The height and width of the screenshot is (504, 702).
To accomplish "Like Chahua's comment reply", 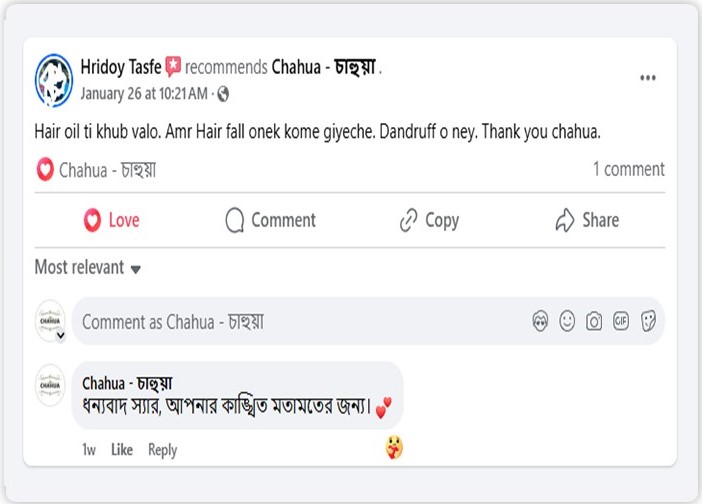I will [122, 450].
